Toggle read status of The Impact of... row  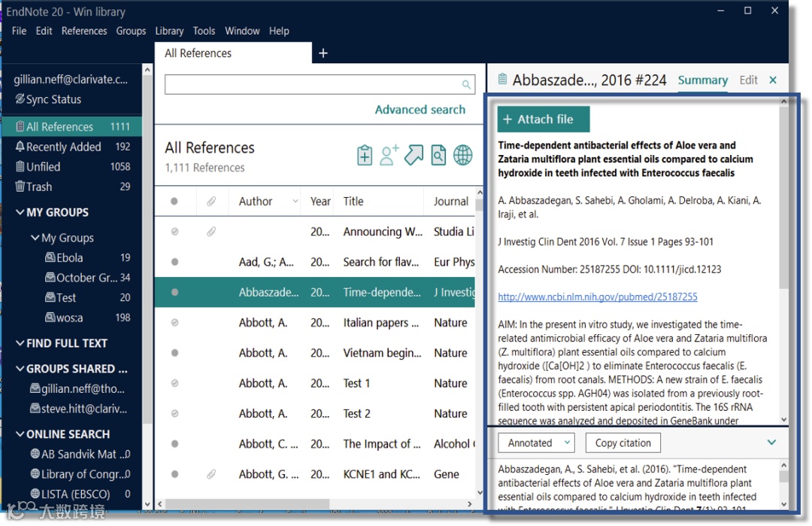pos(175,444)
